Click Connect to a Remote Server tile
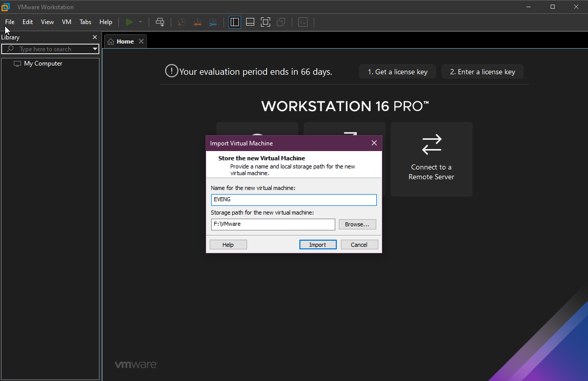The height and width of the screenshot is (381, 588). (431, 159)
